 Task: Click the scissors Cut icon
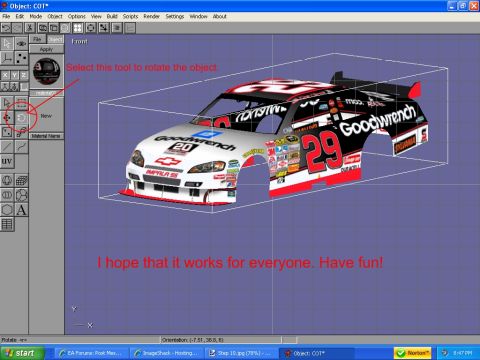(x=30, y=28)
